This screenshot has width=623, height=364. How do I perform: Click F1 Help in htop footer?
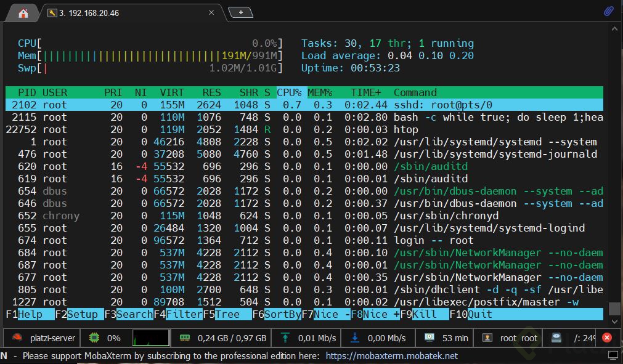[x=30, y=314]
